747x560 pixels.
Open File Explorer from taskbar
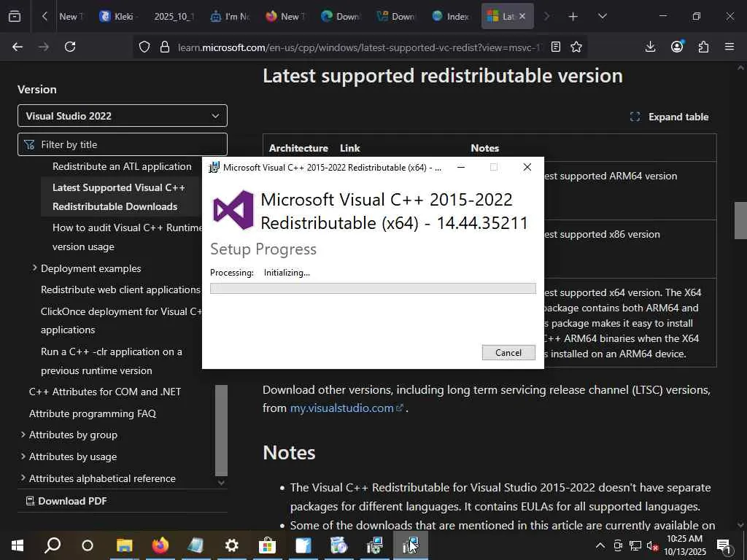[124, 545]
